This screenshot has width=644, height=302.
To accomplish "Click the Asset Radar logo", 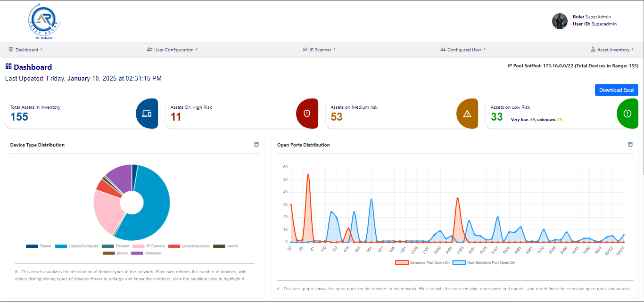I will pos(44,21).
